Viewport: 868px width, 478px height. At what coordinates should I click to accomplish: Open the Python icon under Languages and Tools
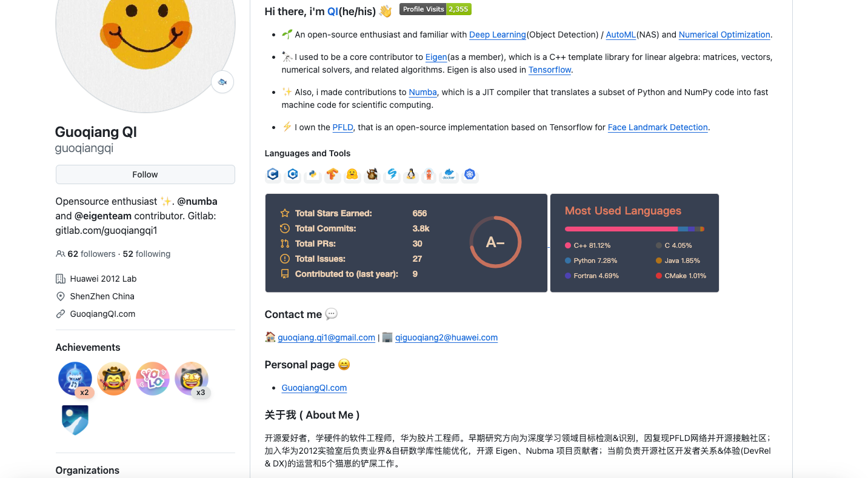(312, 174)
